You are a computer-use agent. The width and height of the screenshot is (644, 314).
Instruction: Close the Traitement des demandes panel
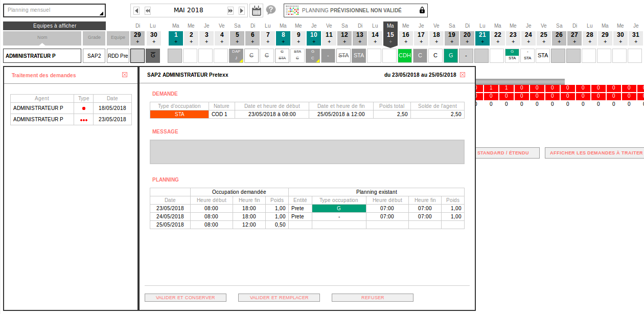tap(125, 75)
